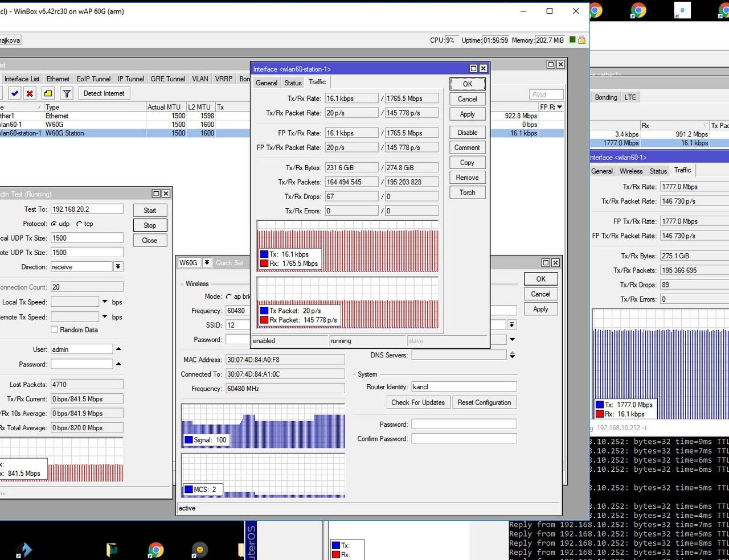Click blue Tx legend swatch in station traffic graph
The width and height of the screenshot is (729, 560).
[x=264, y=254]
